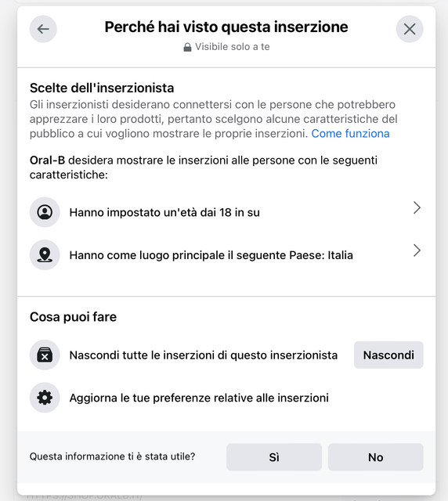Image resolution: width=448 pixels, height=501 pixels.
Task: Click the lock icon beside 'Visibile solo a te'
Action: coord(187,47)
